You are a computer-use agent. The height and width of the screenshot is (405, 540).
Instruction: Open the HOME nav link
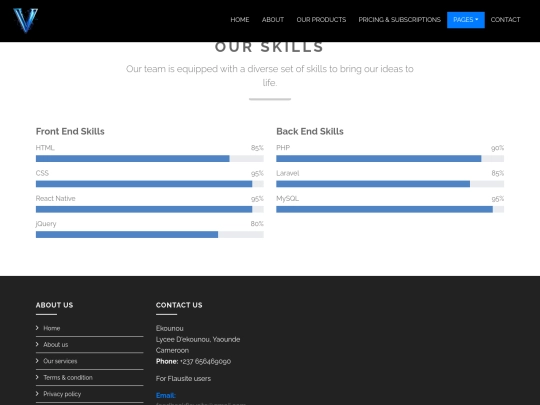(240, 20)
